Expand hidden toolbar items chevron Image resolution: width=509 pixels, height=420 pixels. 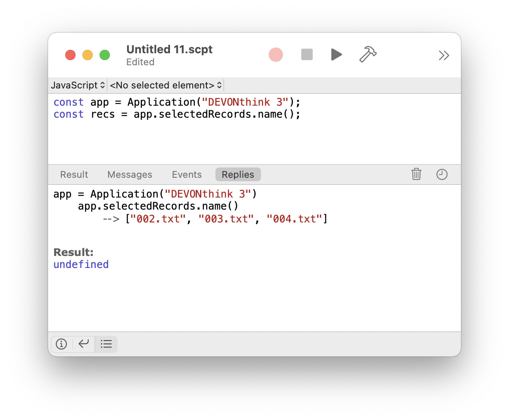click(443, 55)
